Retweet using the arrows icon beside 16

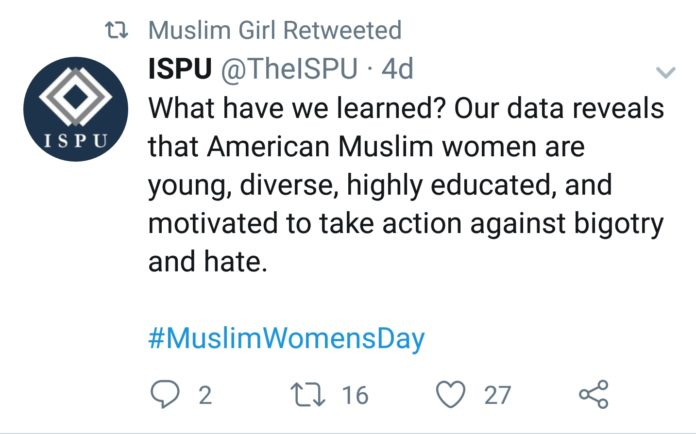(308, 395)
